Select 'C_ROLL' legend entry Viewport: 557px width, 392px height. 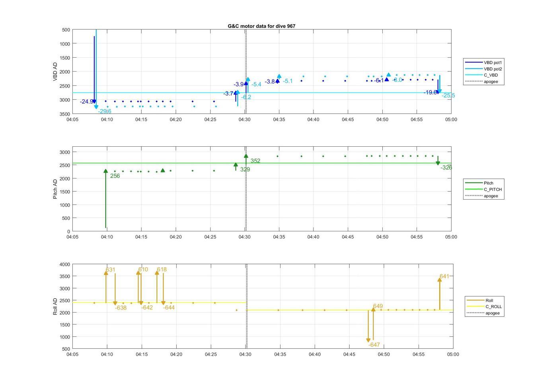click(484, 307)
